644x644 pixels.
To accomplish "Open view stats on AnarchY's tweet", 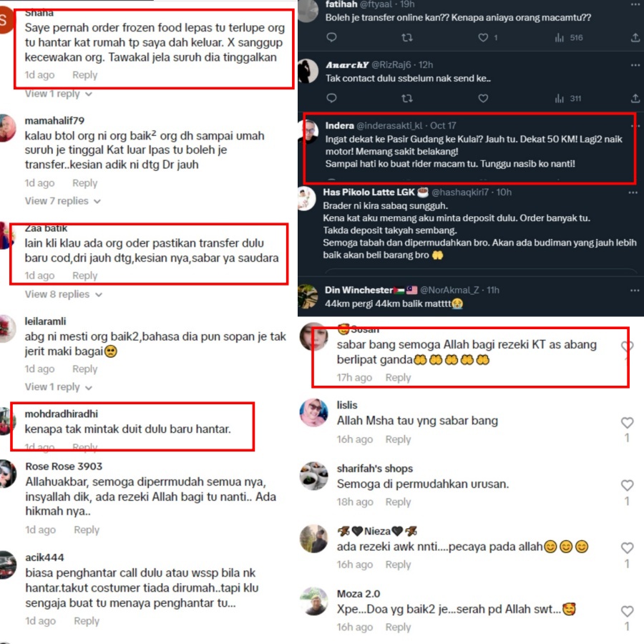I will coord(568,99).
